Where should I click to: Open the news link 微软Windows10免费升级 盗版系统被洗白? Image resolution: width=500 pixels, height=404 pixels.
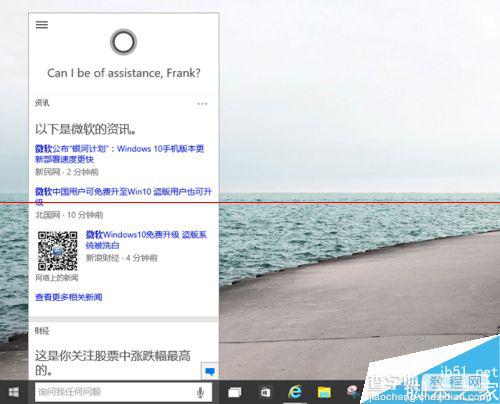pos(146,240)
